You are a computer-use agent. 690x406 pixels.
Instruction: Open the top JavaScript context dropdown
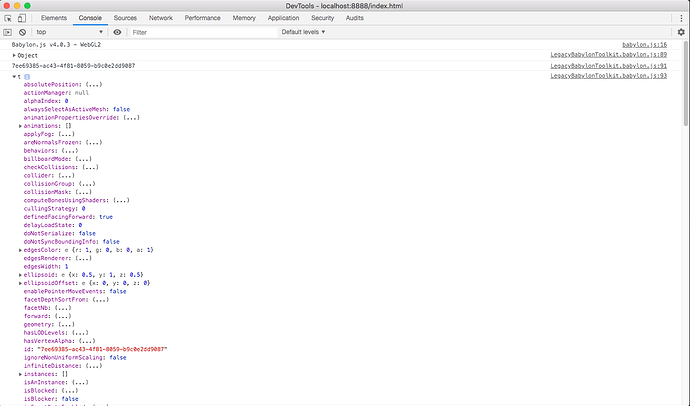tap(70, 32)
